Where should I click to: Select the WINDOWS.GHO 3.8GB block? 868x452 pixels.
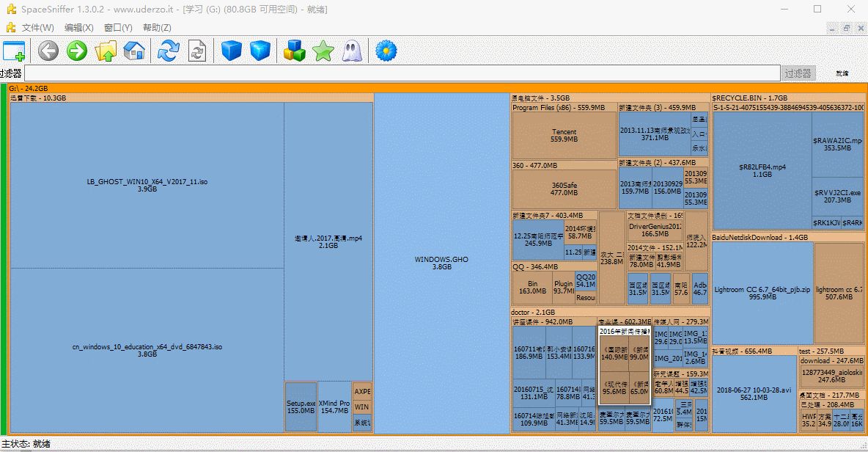[442, 263]
